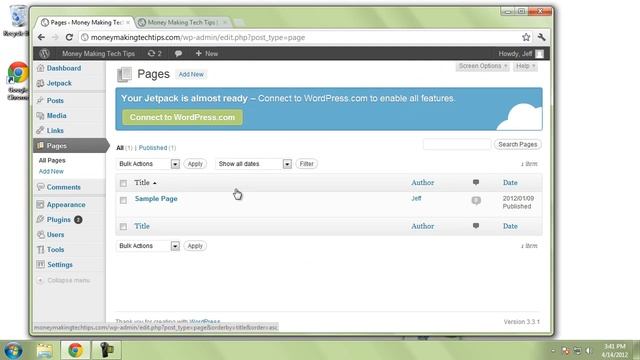640x360 pixels.
Task: Click the Connect to WordPress.com button
Action: [182, 117]
